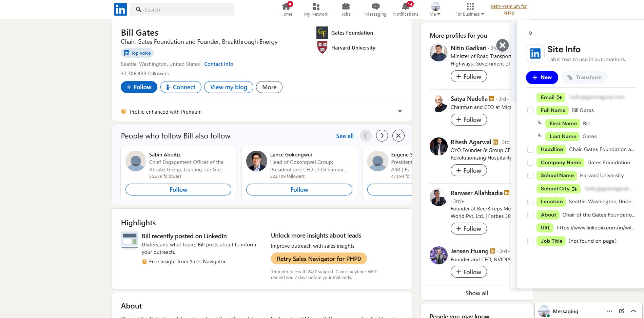Check the Headline field checkbox

(x=530, y=150)
